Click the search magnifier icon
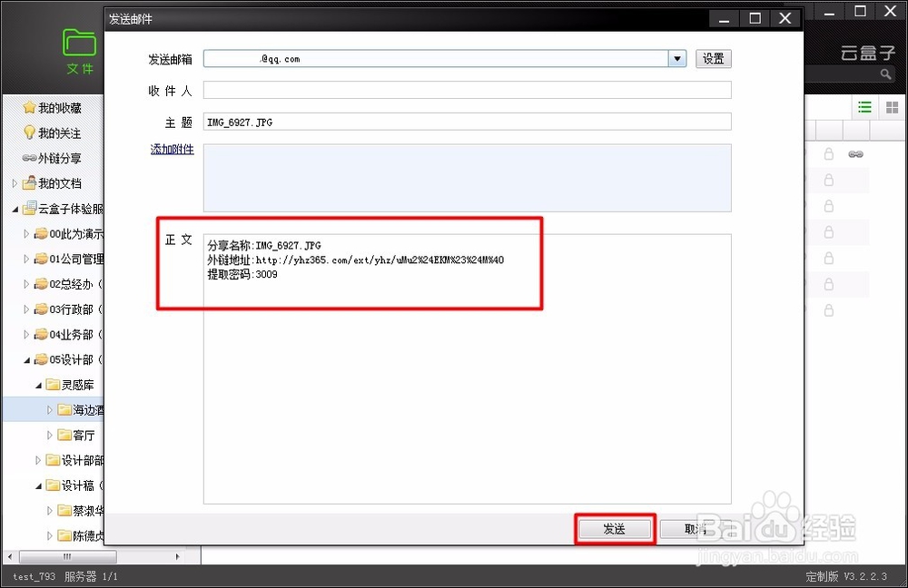The width and height of the screenshot is (908, 588). [x=884, y=73]
